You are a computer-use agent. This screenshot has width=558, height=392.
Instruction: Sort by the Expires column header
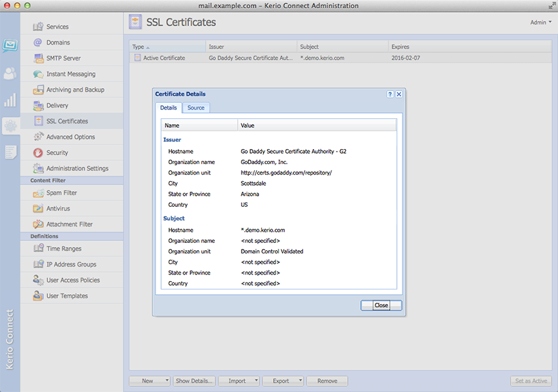point(400,47)
